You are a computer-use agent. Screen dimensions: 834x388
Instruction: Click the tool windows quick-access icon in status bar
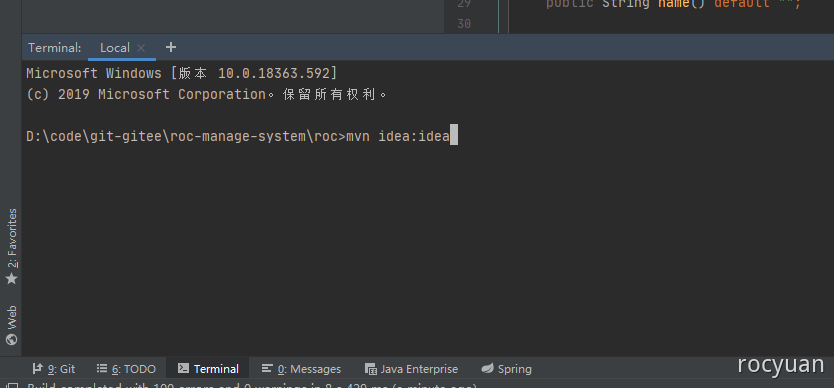[13, 386]
